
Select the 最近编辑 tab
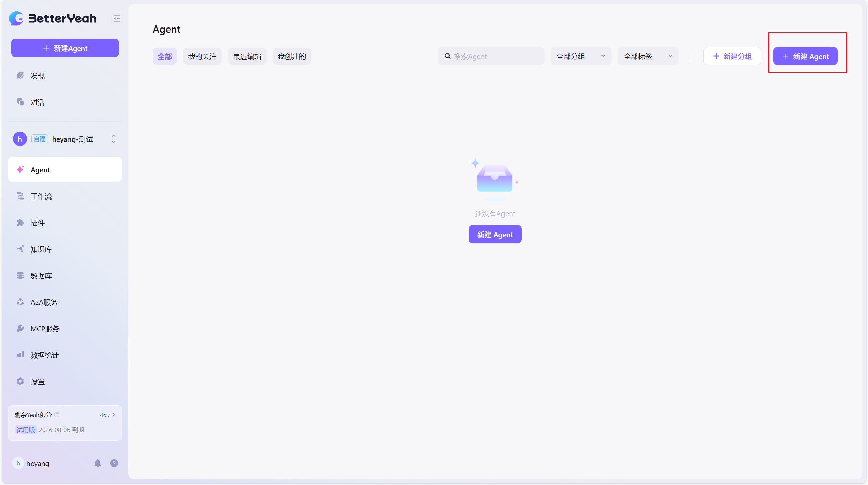point(247,56)
